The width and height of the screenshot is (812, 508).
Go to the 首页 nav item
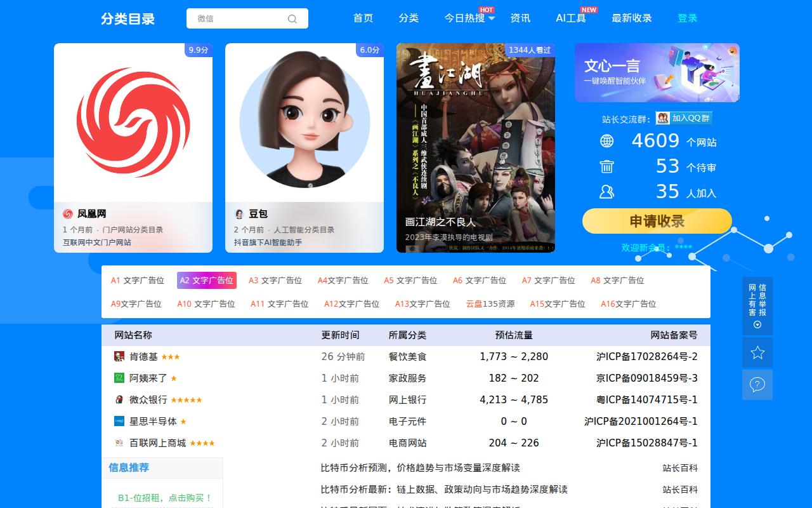coord(363,18)
